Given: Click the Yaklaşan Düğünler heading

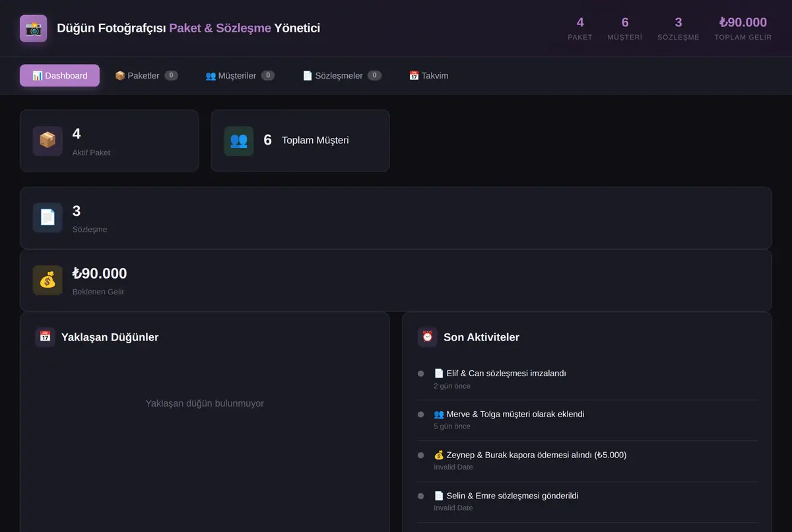Looking at the screenshot, I should click(110, 337).
